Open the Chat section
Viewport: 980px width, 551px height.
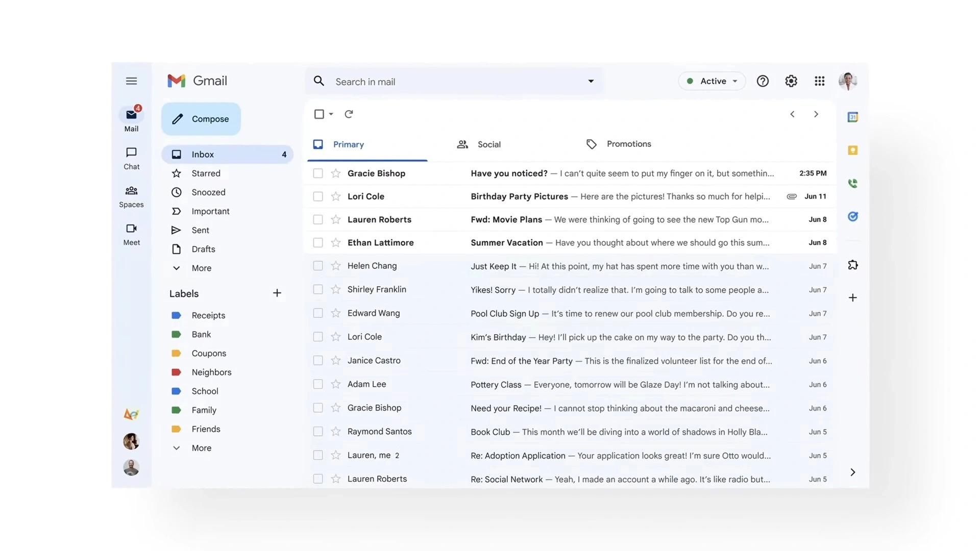point(131,156)
